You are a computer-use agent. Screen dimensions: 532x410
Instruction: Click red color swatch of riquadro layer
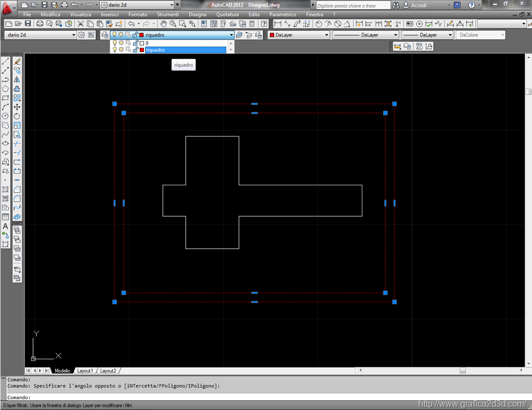click(142, 50)
